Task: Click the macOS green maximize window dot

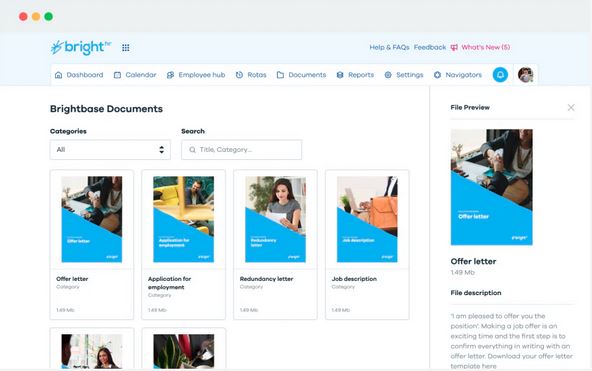Action: [x=49, y=16]
